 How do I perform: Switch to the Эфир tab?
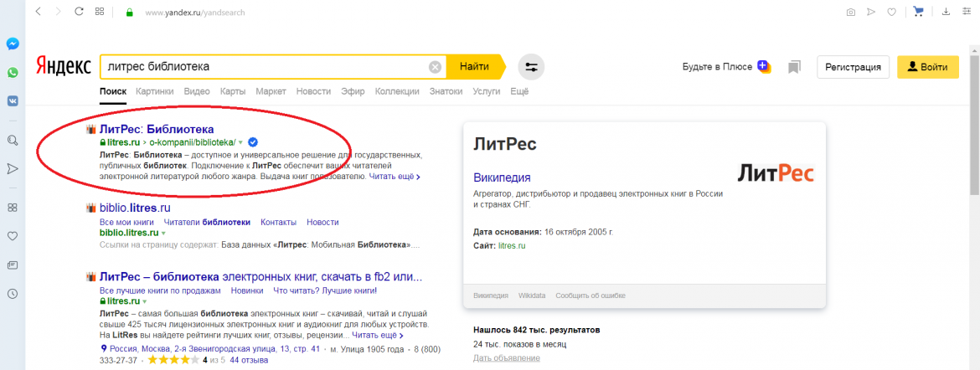point(353,91)
